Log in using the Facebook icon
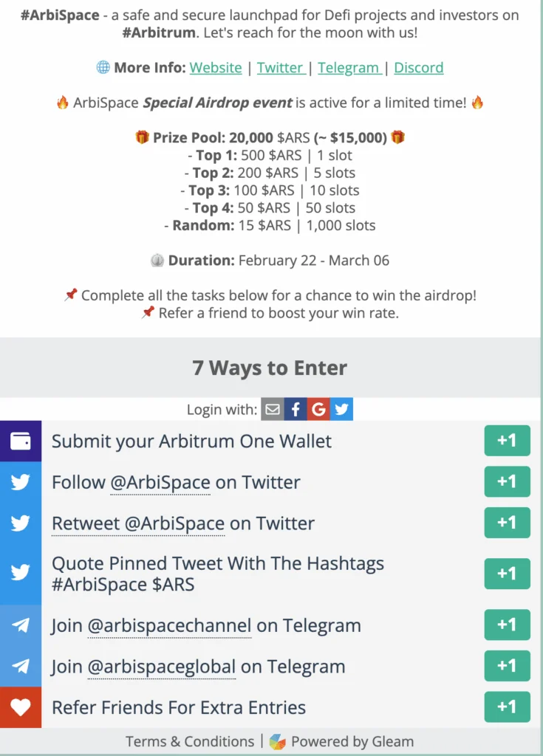Screen dimensions: 543x756 296,408
